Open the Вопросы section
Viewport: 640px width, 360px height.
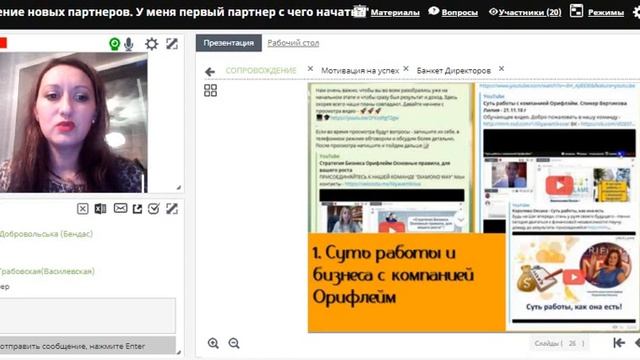pyautogui.click(x=460, y=13)
